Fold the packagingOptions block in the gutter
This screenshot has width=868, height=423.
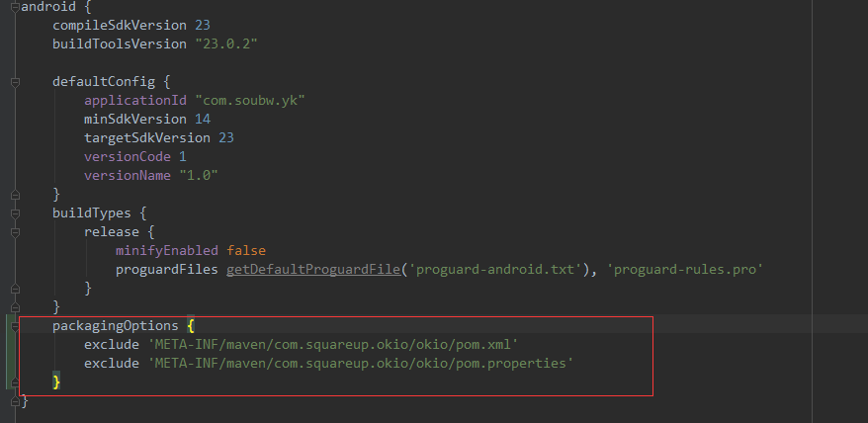click(x=15, y=326)
